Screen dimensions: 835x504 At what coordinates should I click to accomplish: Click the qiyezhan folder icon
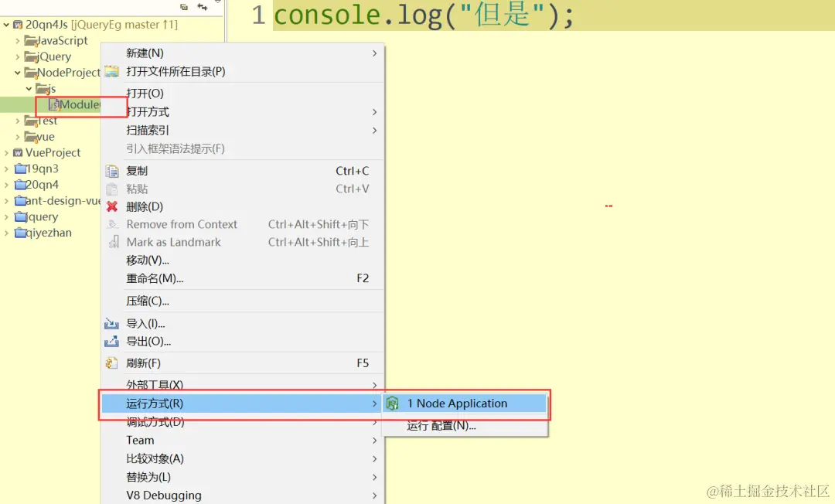20,233
